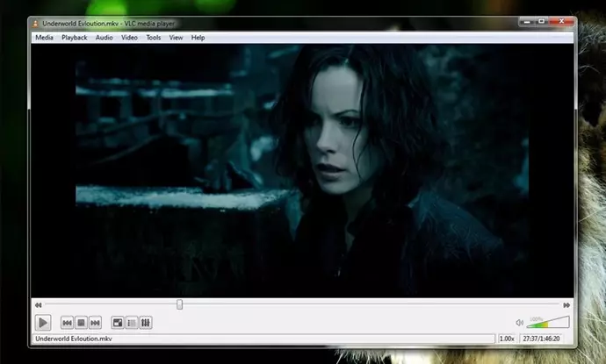The height and width of the screenshot is (364, 606).
Task: Open the Playback menu
Action: [74, 38]
